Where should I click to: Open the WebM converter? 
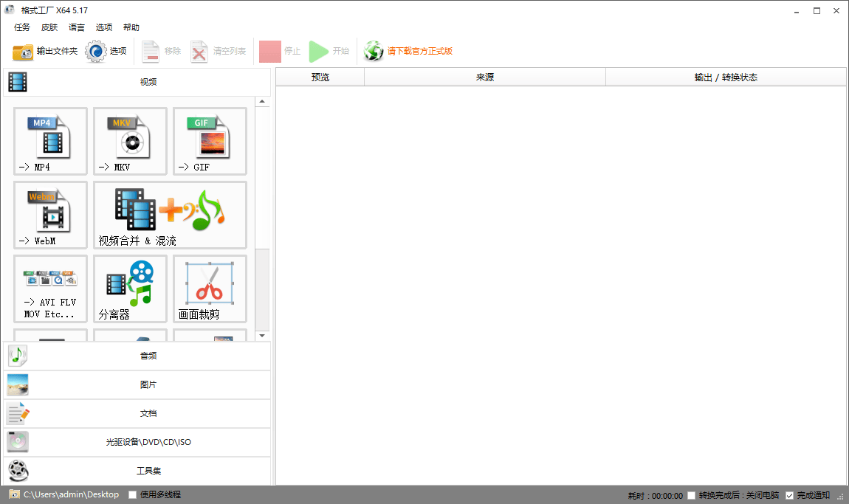[50, 215]
